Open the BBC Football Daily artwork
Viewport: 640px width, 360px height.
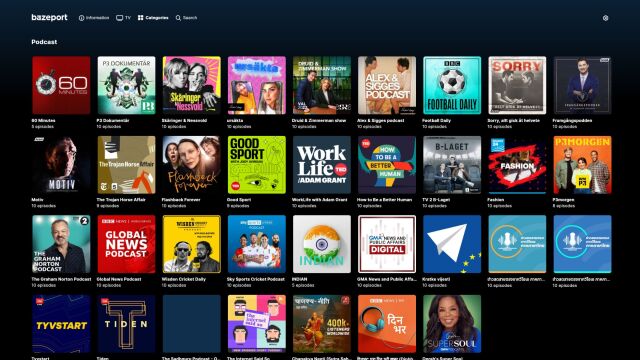coord(452,85)
